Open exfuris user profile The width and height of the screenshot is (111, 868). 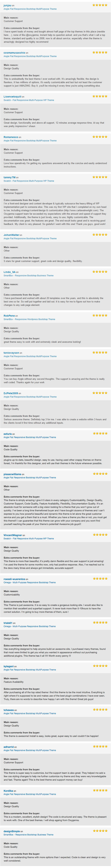pos(8,434)
